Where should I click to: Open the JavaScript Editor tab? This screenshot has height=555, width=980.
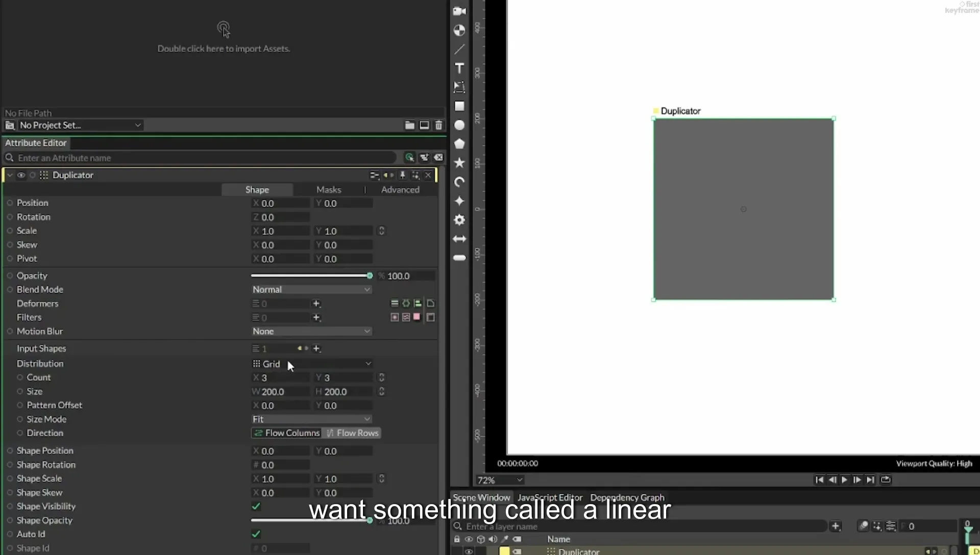coord(550,497)
